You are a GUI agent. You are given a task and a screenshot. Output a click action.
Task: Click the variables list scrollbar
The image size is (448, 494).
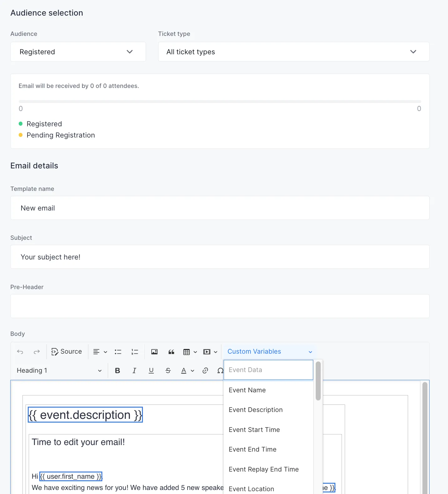318,381
